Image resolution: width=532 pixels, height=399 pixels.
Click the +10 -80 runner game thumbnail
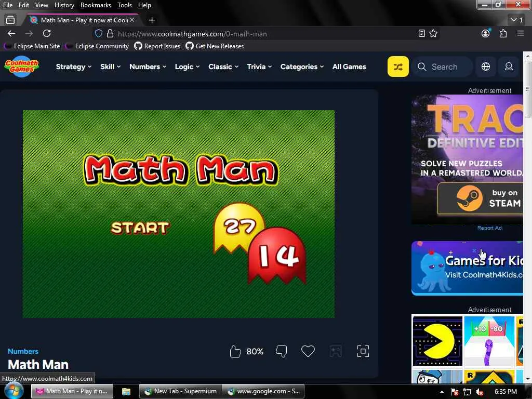pos(489,341)
